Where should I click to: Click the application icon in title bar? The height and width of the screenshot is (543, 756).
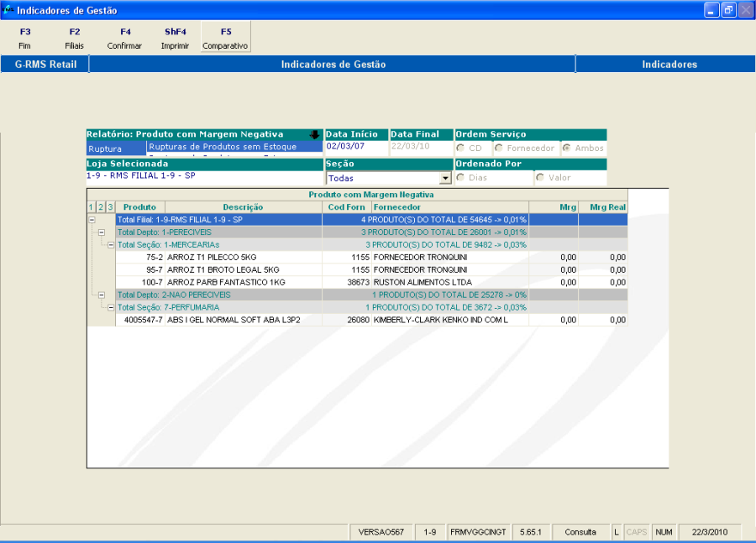[x=8, y=9]
